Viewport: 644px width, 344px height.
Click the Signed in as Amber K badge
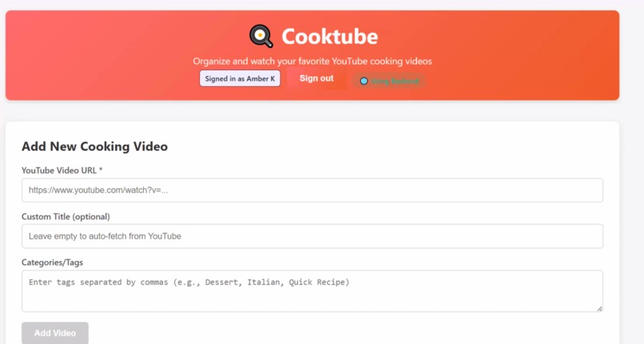click(x=240, y=78)
